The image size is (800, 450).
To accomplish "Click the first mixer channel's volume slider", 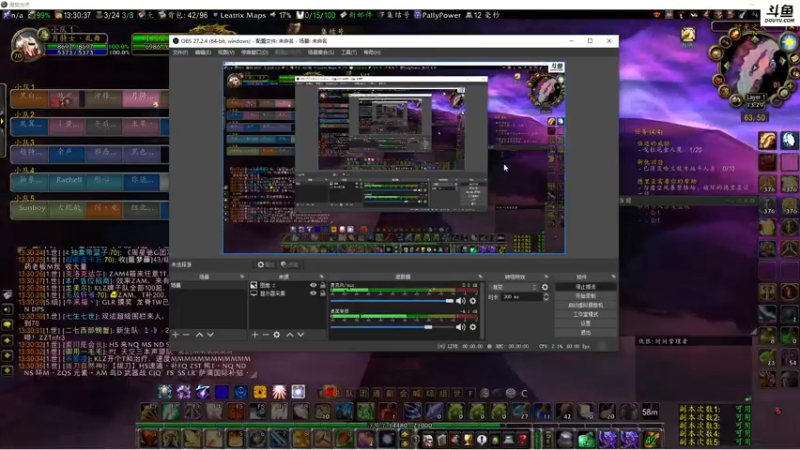I will (x=392, y=301).
